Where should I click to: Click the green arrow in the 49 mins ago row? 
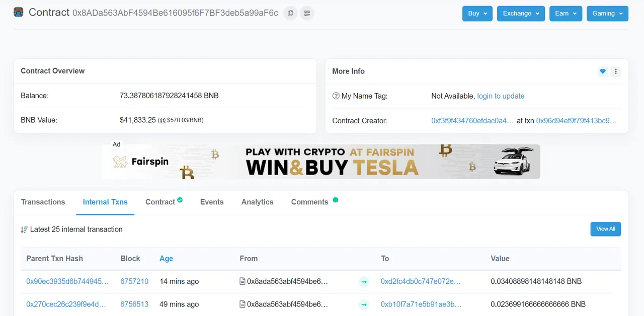pos(364,304)
